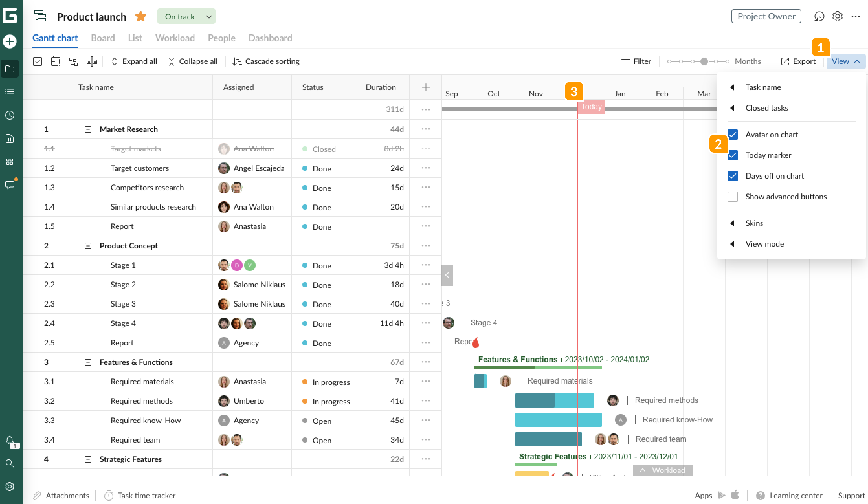
Task: Click the bulk-select checkbox toolbar icon
Action: (x=37, y=61)
